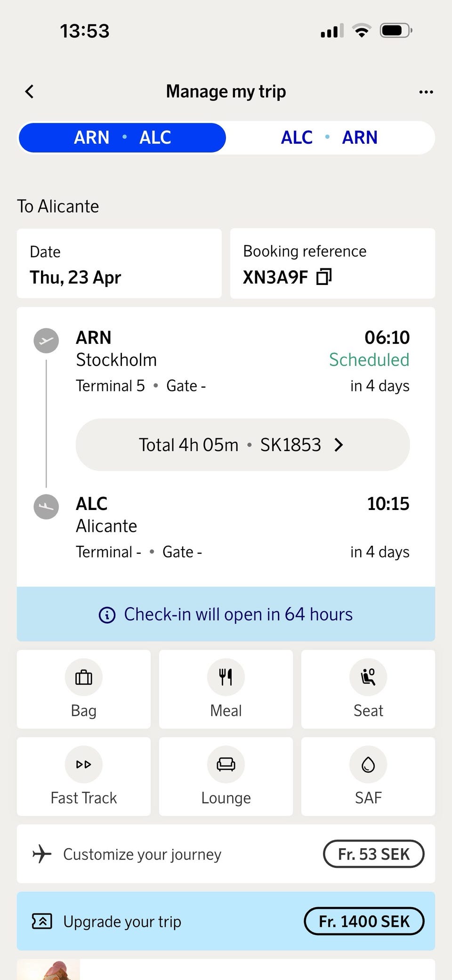Screen dimensions: 452x980
Task: Open the Lounge access option
Action: [x=226, y=776]
